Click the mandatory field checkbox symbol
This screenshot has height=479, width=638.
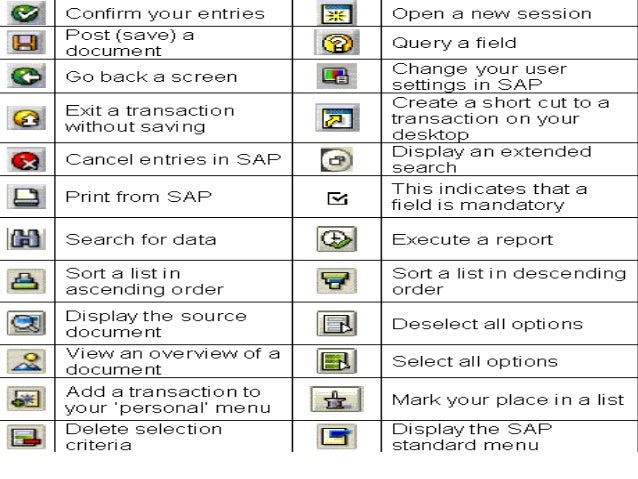click(x=337, y=198)
